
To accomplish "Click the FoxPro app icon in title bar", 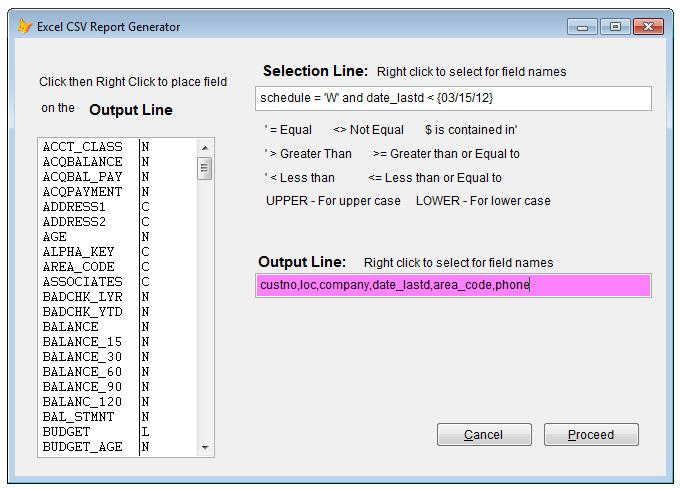I will coord(25,26).
